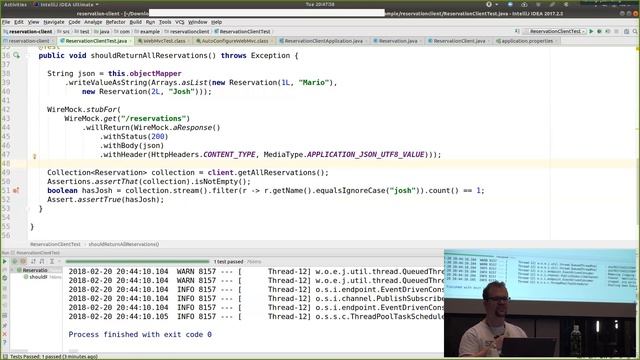
Task: Click "Process finished with exit code 0" text
Action: click(x=140, y=334)
